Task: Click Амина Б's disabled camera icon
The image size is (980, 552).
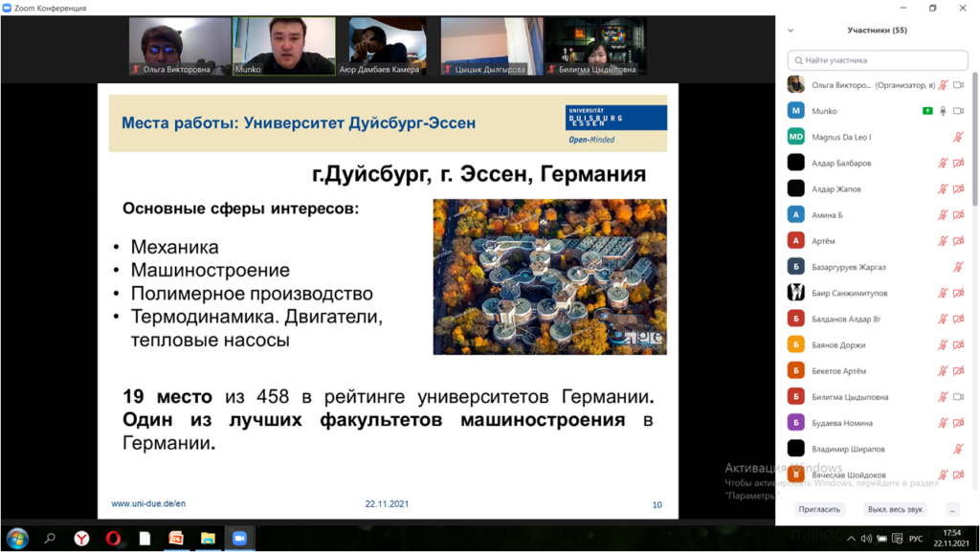Action: (958, 215)
